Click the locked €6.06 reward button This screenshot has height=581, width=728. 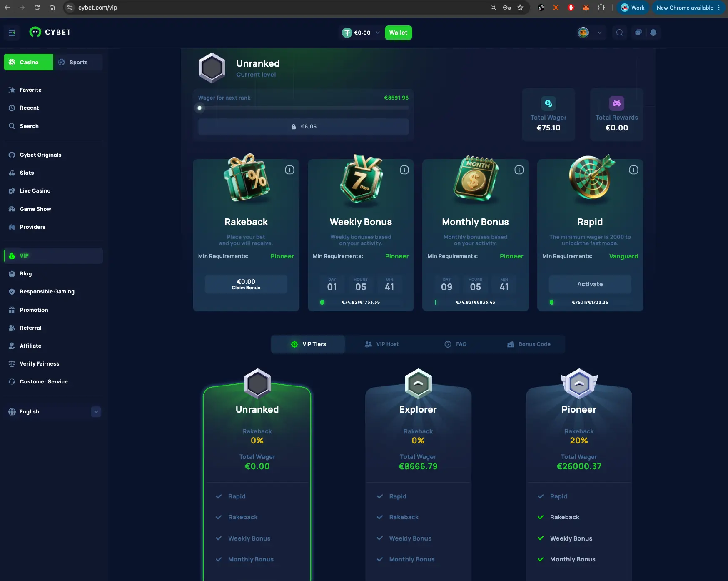click(x=304, y=126)
